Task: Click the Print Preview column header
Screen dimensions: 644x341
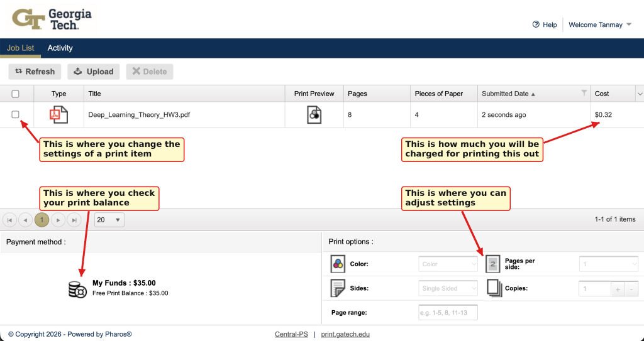Action: click(314, 94)
